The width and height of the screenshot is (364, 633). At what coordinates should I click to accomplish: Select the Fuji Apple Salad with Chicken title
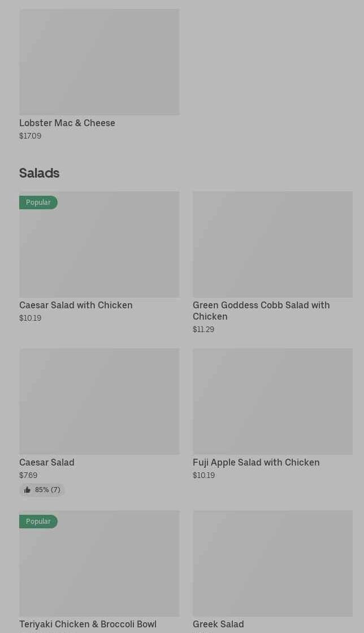coord(256,462)
